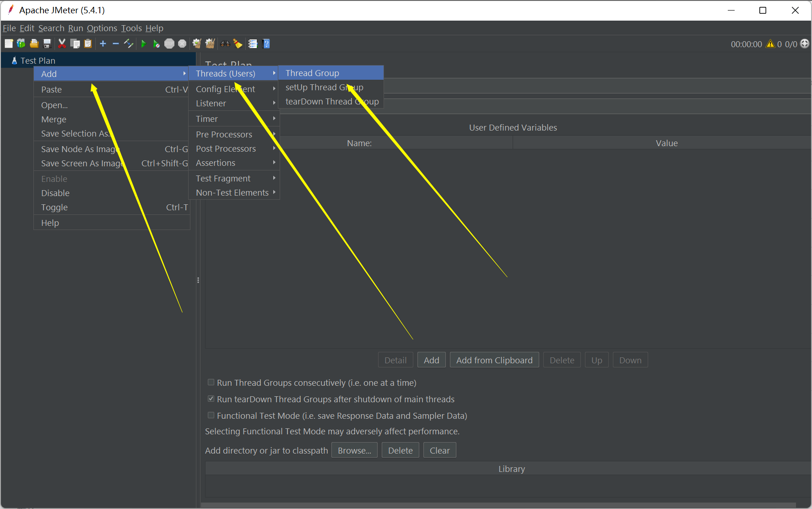Click the Paste clipboard icon
Viewport: 812px width, 509px height.
click(88, 44)
